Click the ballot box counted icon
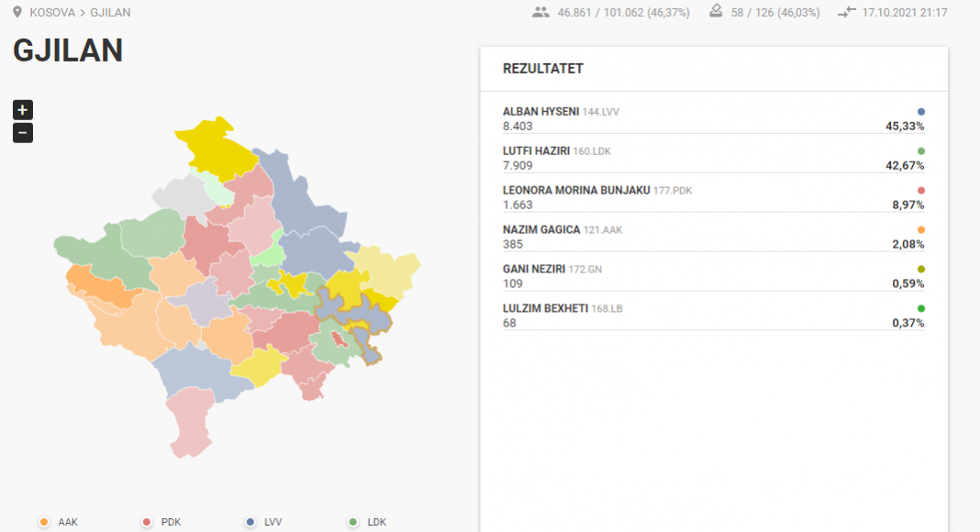Viewport: 980px width, 532px height. pos(716,11)
